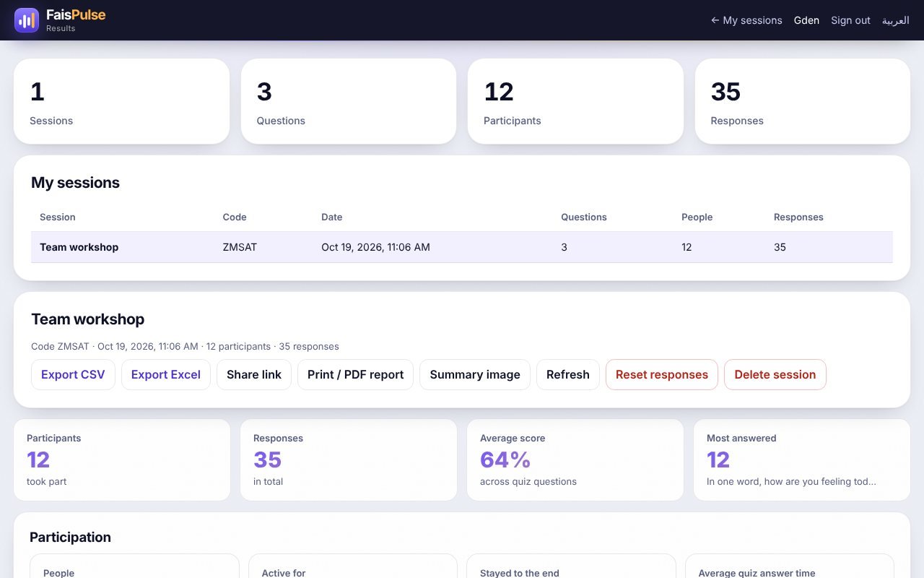Viewport: 924px width, 578px height.
Task: Click the top Responses card showing 35
Action: pos(803,101)
